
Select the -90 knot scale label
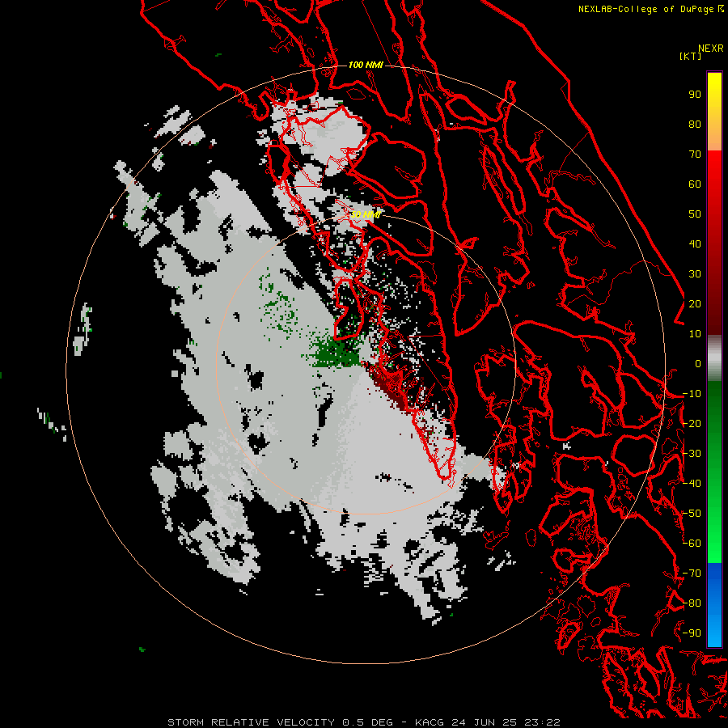tap(692, 633)
